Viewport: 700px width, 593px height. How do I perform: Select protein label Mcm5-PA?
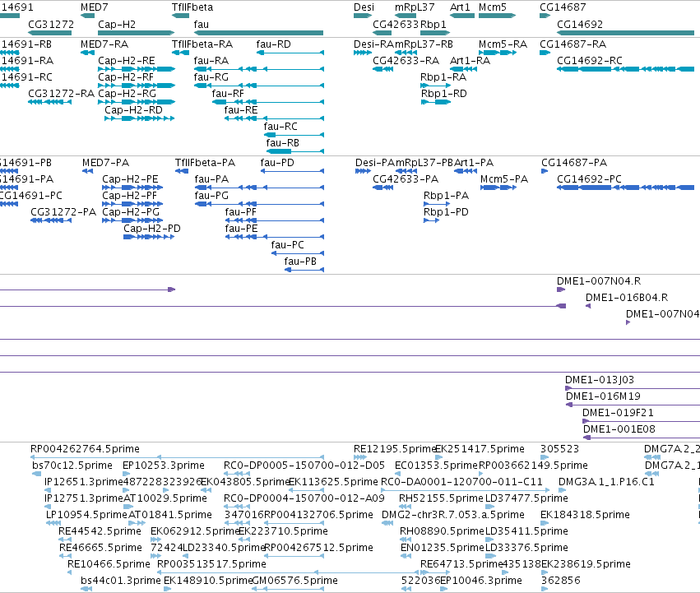(x=504, y=179)
